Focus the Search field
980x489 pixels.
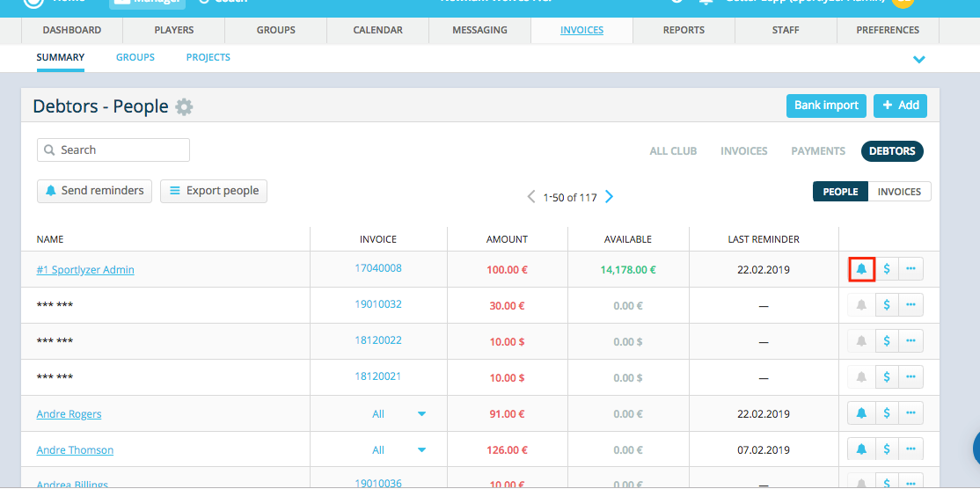(113, 150)
